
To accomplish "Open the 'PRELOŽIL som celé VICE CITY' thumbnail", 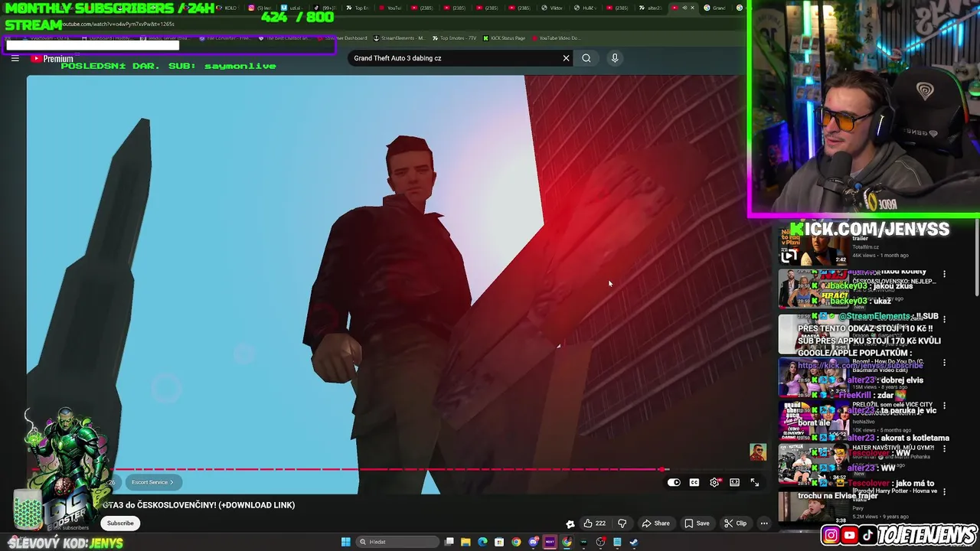I will tap(813, 419).
